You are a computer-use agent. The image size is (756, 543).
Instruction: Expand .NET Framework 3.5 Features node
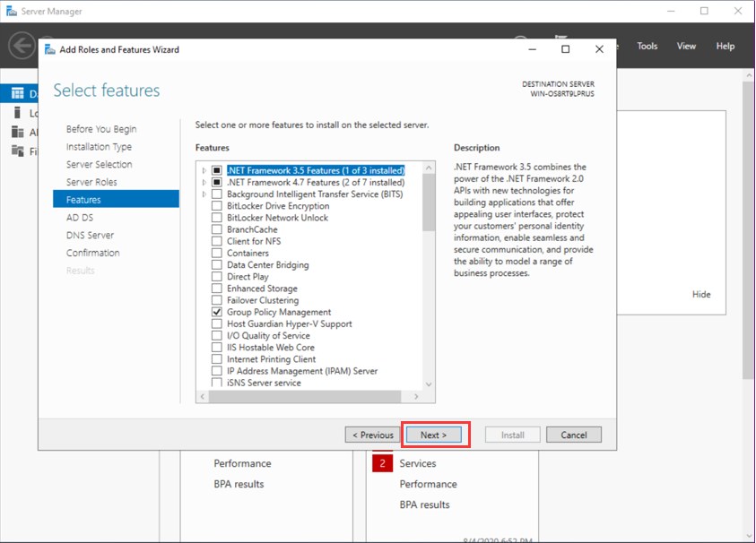pos(204,170)
